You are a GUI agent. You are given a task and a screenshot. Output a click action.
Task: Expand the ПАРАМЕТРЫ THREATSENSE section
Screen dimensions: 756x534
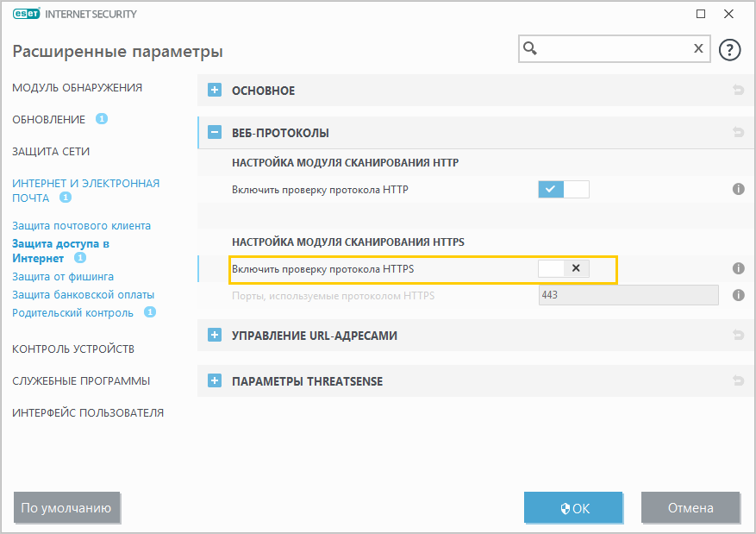216,380
